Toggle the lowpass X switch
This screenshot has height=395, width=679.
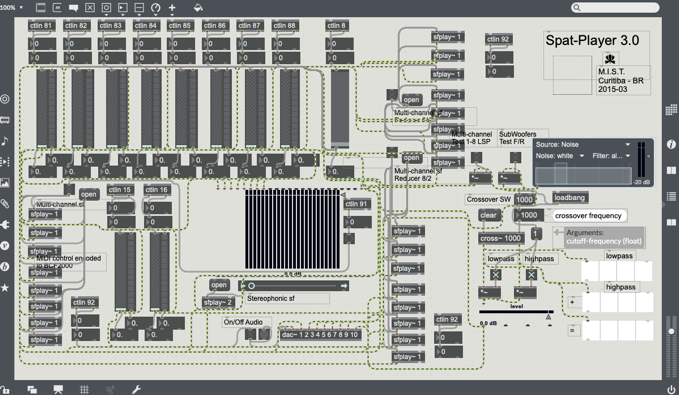coord(496,275)
